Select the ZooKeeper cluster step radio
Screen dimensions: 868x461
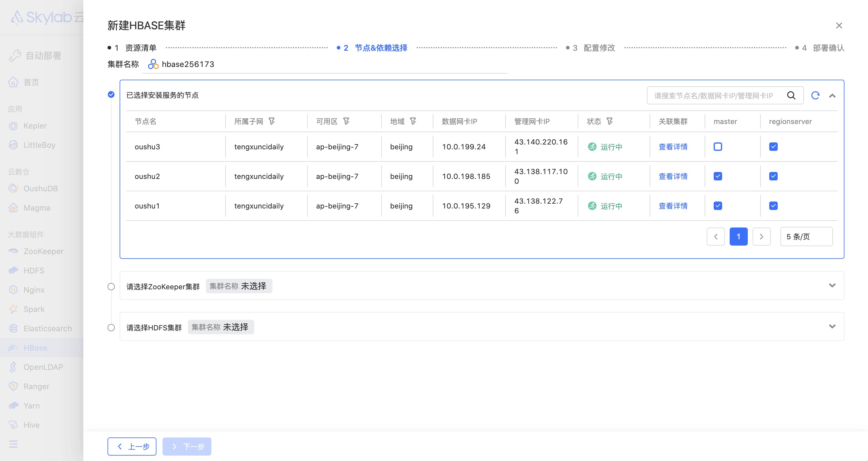coord(111,287)
